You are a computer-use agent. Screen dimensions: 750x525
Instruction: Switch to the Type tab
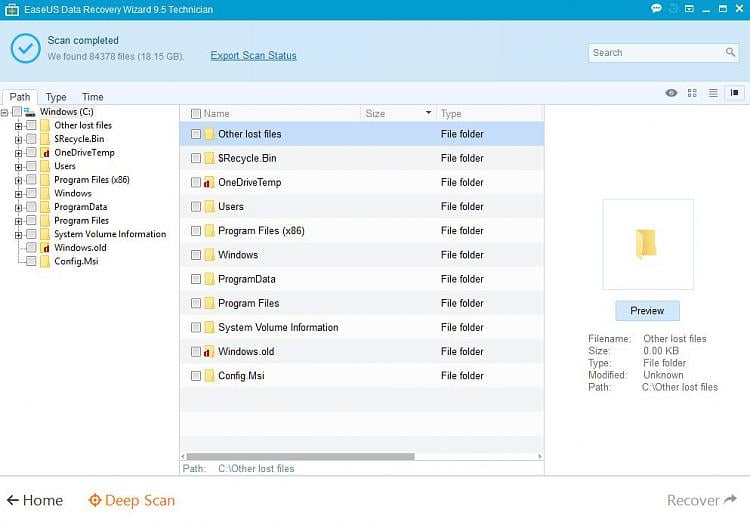point(56,97)
